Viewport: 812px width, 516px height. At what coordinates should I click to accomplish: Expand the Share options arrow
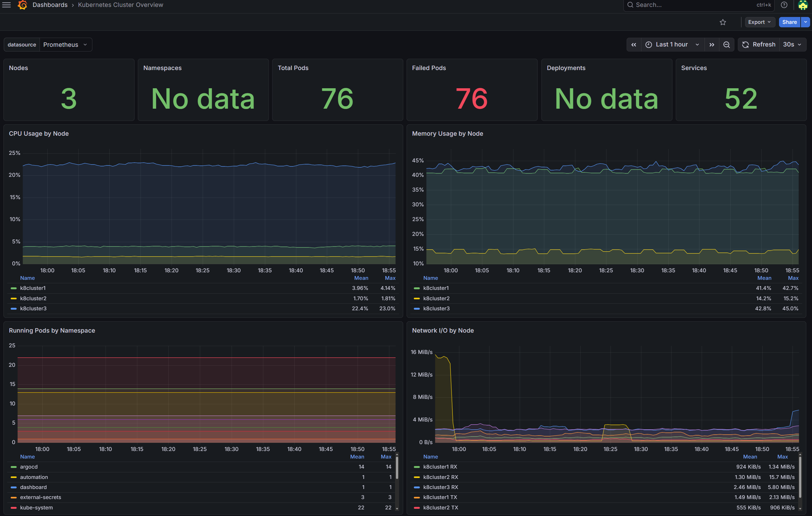tap(805, 22)
